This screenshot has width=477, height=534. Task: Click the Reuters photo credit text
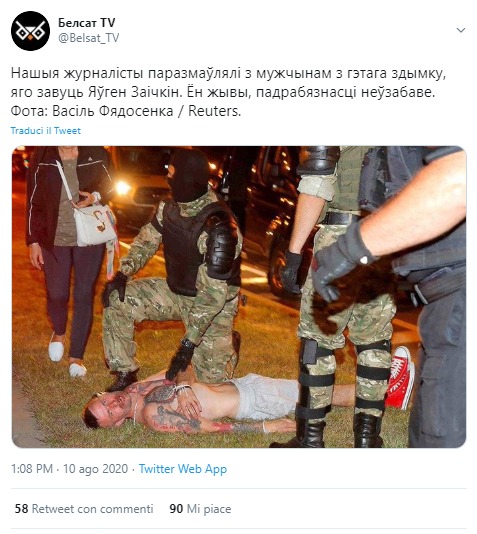[x=214, y=111]
